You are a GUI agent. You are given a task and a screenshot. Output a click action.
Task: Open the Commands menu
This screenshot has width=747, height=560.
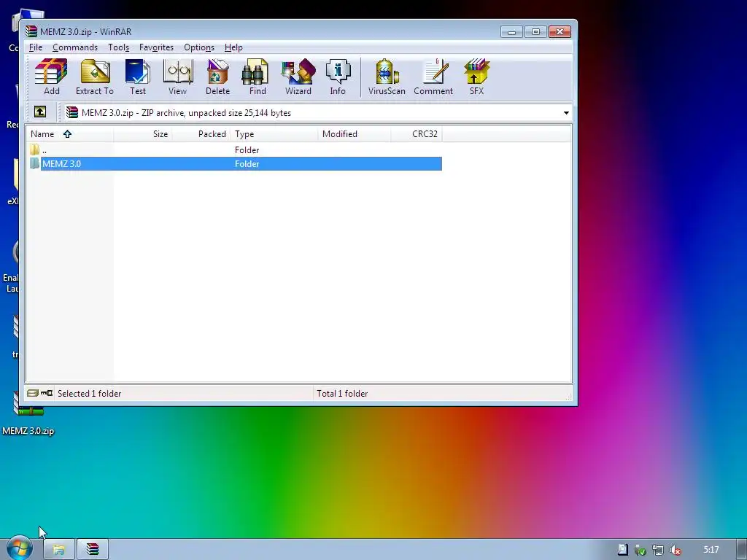click(x=75, y=47)
